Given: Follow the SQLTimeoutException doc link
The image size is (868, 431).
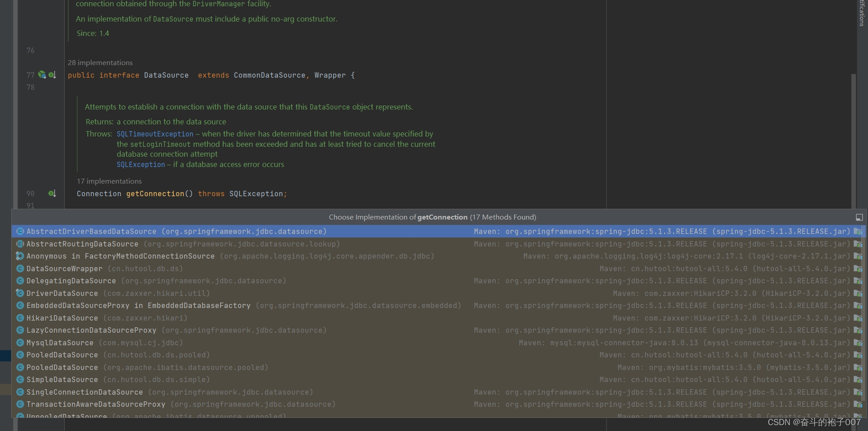Looking at the screenshot, I should coord(155,134).
